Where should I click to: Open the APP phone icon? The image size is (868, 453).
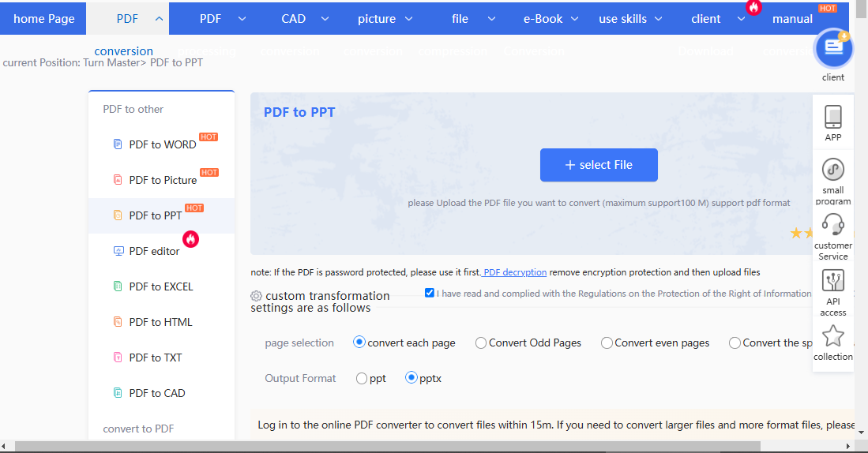click(x=833, y=117)
